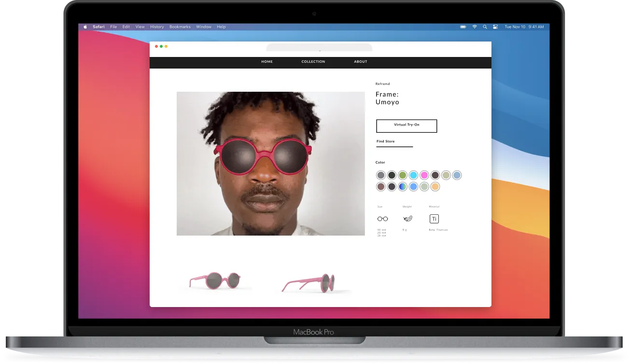Open the Apple menu
The height and width of the screenshot is (364, 630).
point(85,27)
